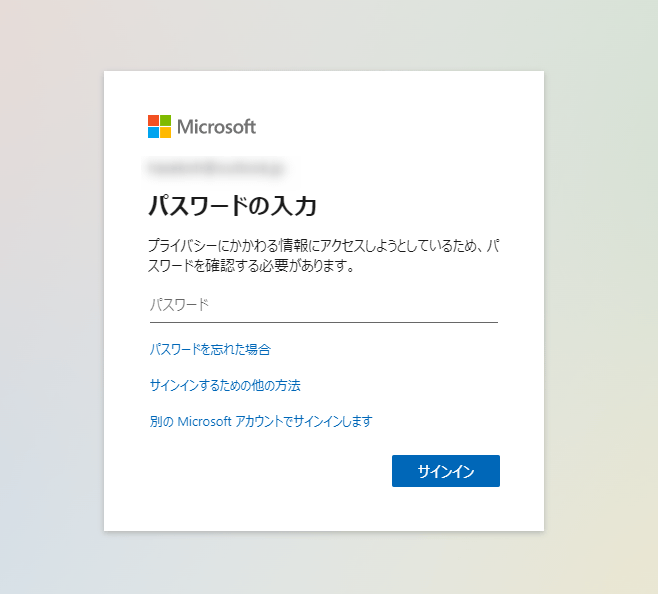The image size is (658, 594).
Task: Click the blue サインイン button
Action: pos(446,471)
